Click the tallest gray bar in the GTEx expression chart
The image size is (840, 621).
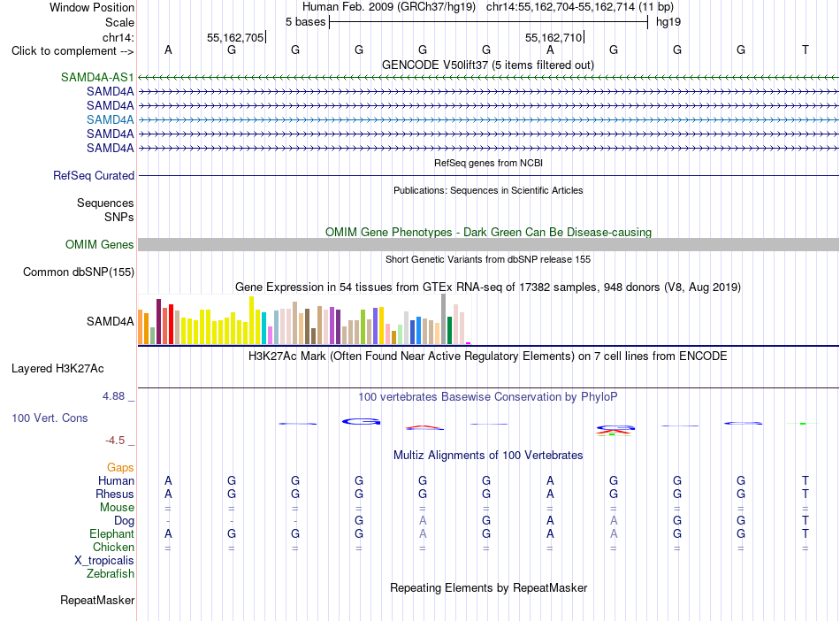click(x=444, y=318)
